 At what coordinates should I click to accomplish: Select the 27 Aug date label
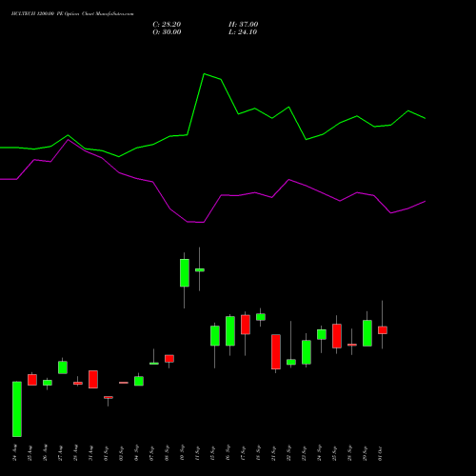pyautogui.click(x=61, y=453)
